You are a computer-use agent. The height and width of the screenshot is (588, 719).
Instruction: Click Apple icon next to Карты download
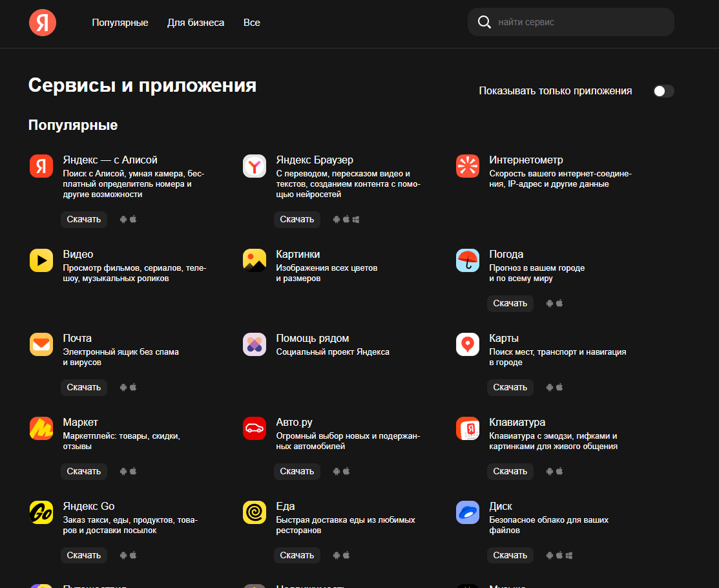(x=559, y=387)
